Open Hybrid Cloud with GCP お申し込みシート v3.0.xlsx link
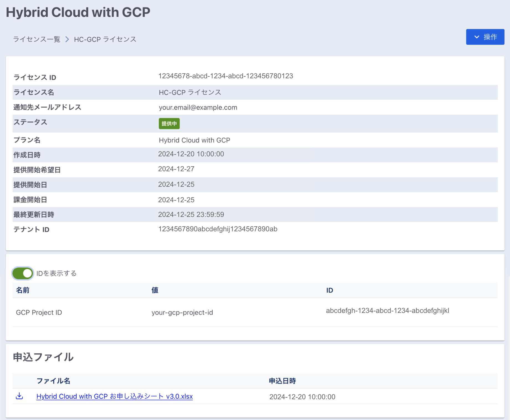510x420 pixels. (115, 396)
